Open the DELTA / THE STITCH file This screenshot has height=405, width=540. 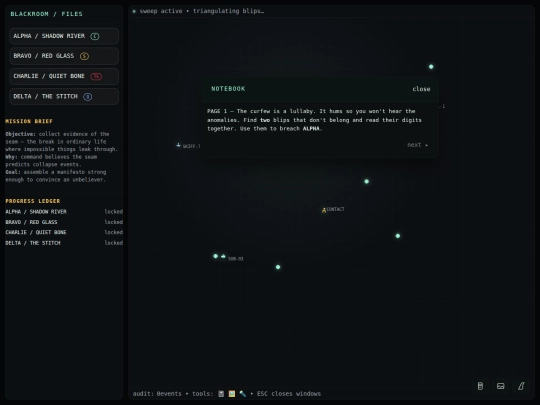click(x=64, y=96)
